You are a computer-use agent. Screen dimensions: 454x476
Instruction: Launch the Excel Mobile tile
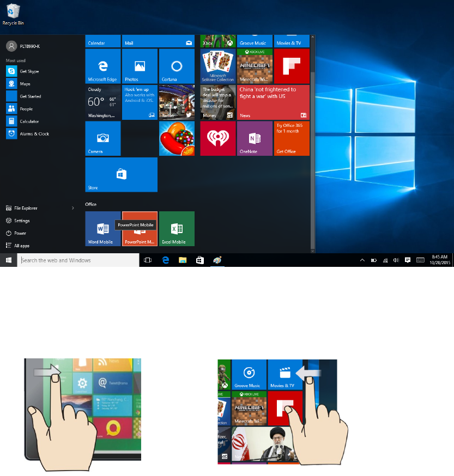[x=177, y=229]
